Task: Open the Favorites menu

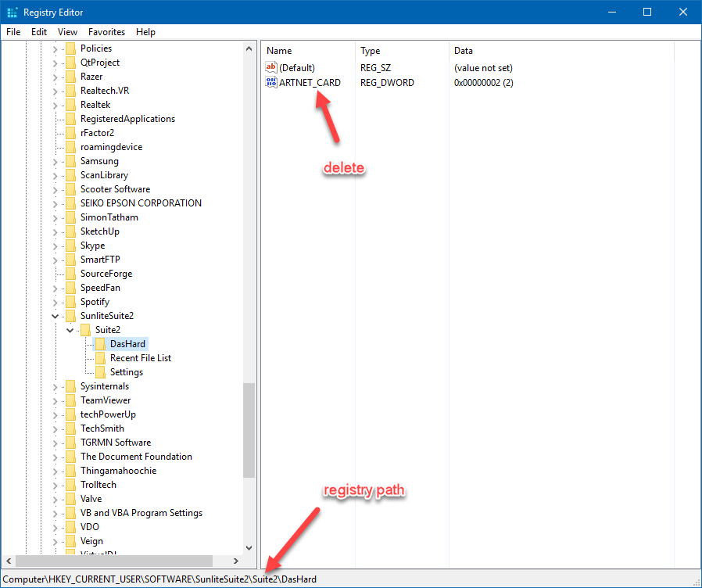Action: point(106,32)
